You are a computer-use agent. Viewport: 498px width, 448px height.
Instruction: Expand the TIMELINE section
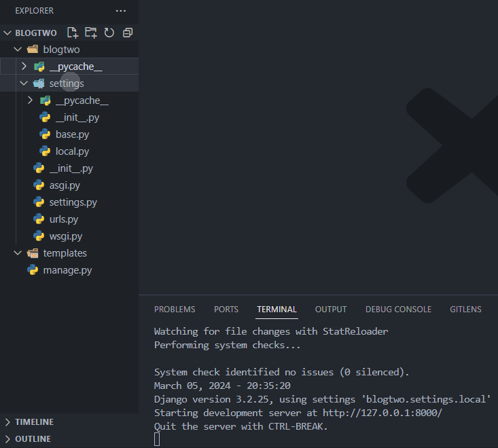pos(34,422)
